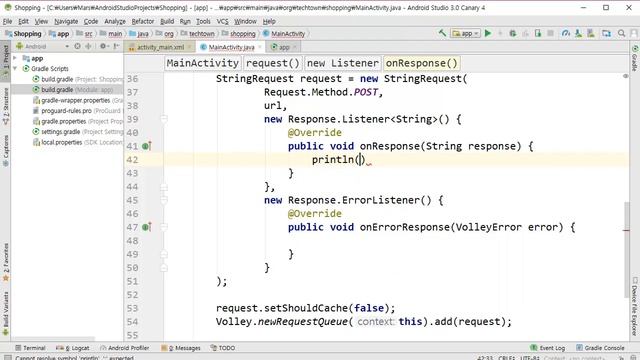Open the File menu
The height and width of the screenshot is (360, 640).
(7, 21)
